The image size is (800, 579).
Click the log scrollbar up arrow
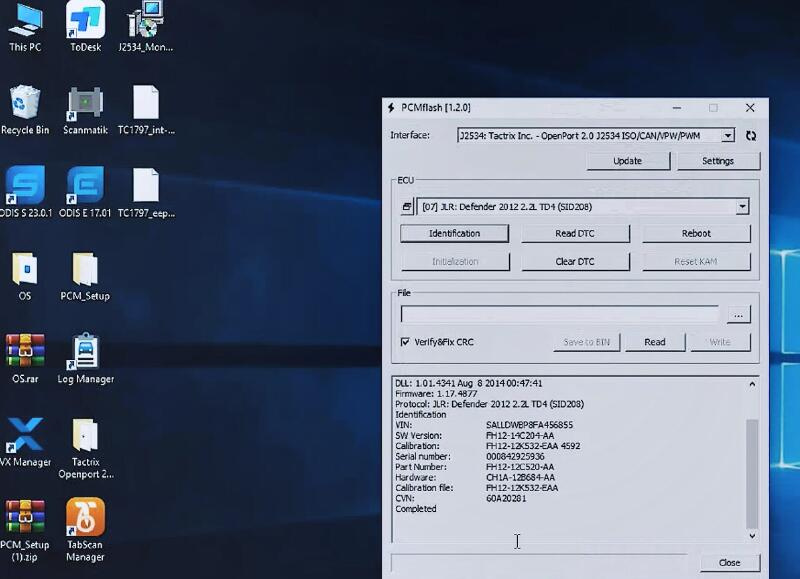pos(752,384)
